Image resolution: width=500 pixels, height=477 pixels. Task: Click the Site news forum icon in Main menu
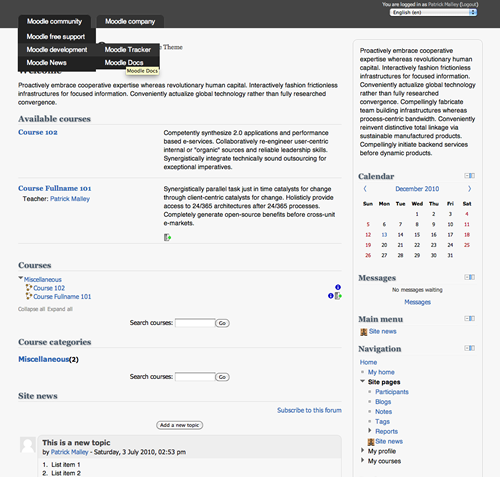coord(364,332)
